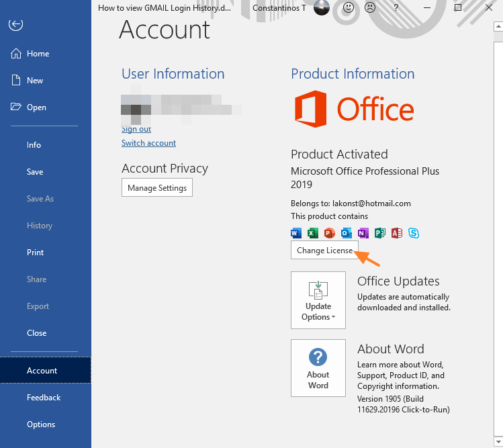Select History in the sidebar

46,225
